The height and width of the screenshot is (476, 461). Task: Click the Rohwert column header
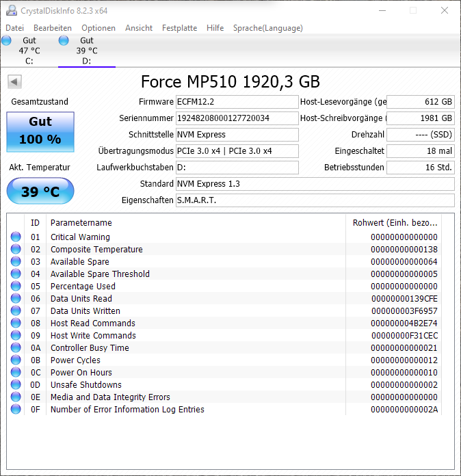394,223
